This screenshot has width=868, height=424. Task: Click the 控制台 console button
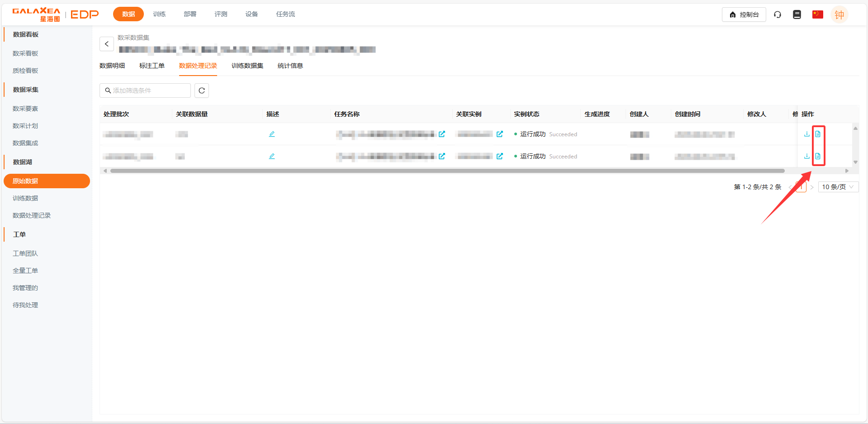pyautogui.click(x=744, y=14)
